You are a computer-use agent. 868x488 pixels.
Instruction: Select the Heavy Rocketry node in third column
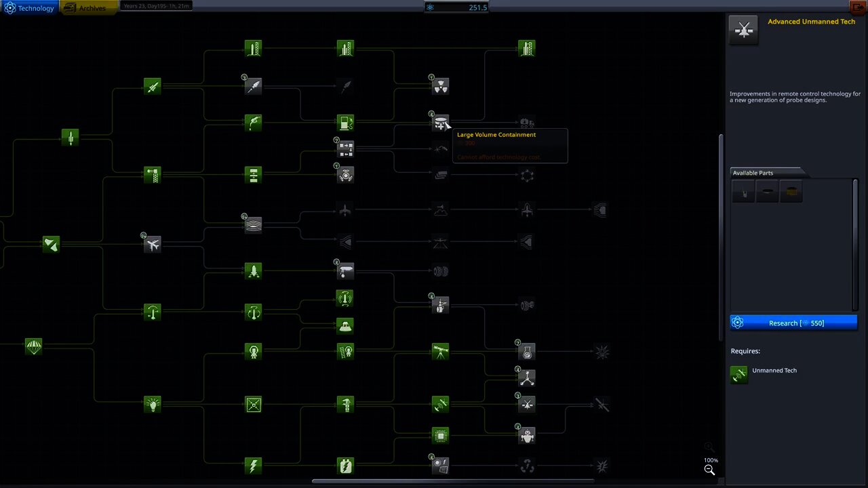pos(253,48)
